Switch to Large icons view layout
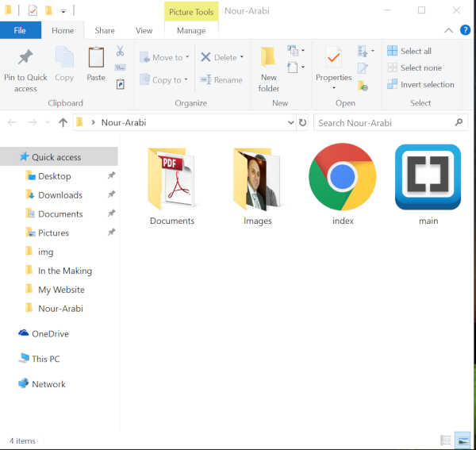Viewport: 476px width, 450px height. 463,440
